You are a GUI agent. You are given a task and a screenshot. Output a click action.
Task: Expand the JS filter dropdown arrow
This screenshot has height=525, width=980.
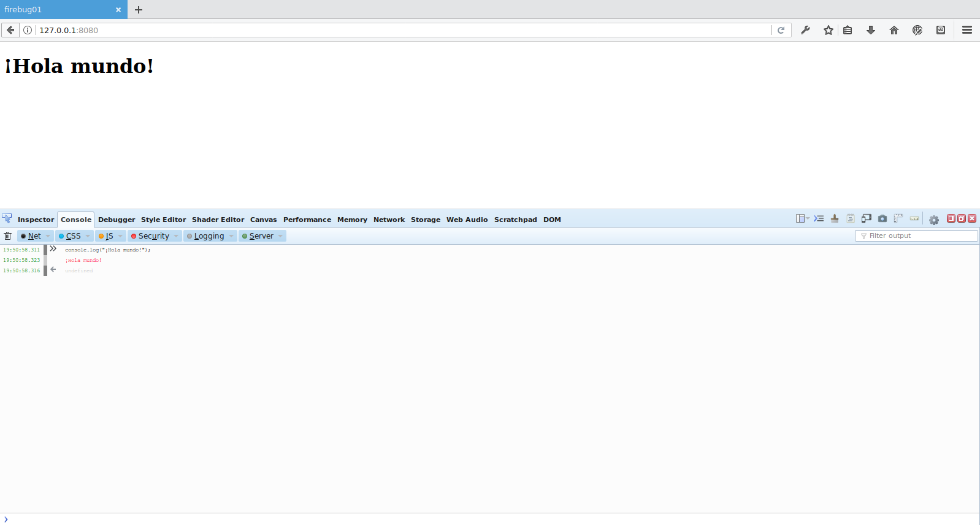click(x=121, y=236)
